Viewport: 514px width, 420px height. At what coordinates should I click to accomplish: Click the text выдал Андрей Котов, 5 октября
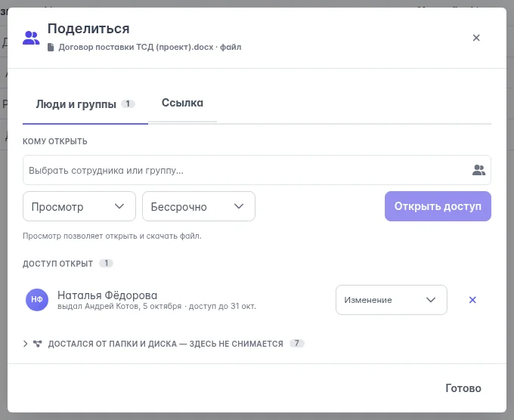pos(119,307)
